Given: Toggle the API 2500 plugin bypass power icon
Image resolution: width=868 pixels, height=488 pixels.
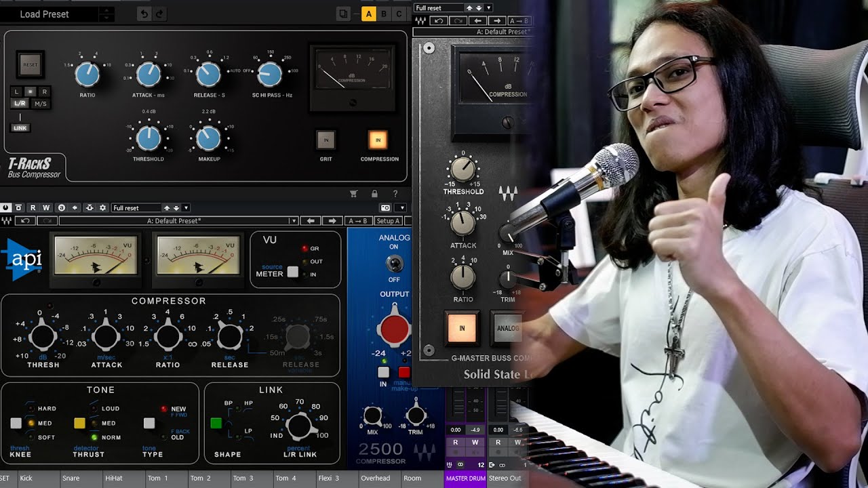Looking at the screenshot, I should (6, 207).
